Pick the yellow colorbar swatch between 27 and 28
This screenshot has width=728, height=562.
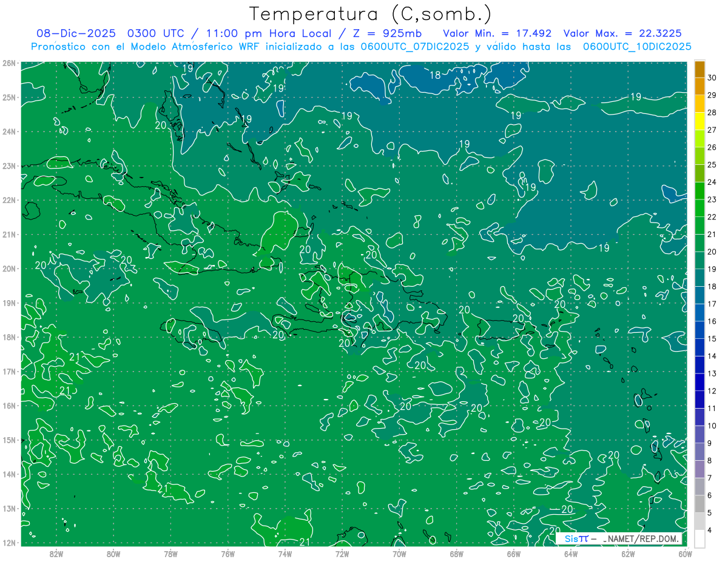(699, 121)
